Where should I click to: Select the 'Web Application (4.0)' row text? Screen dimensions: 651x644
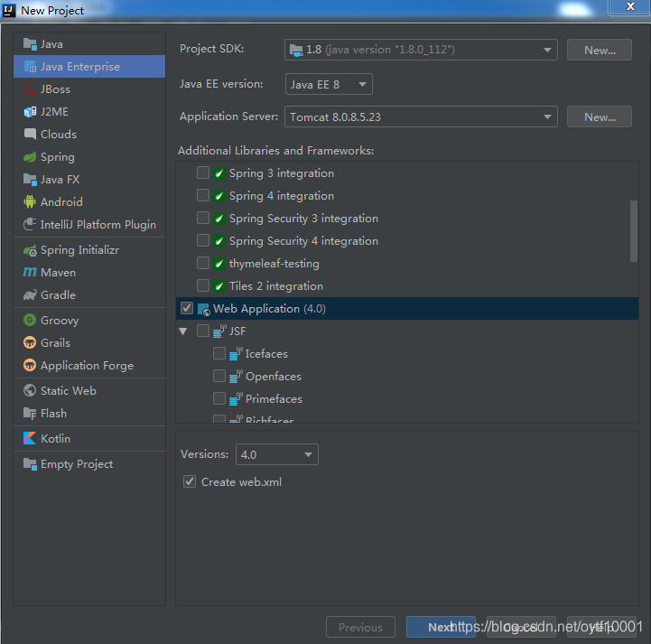[269, 309]
